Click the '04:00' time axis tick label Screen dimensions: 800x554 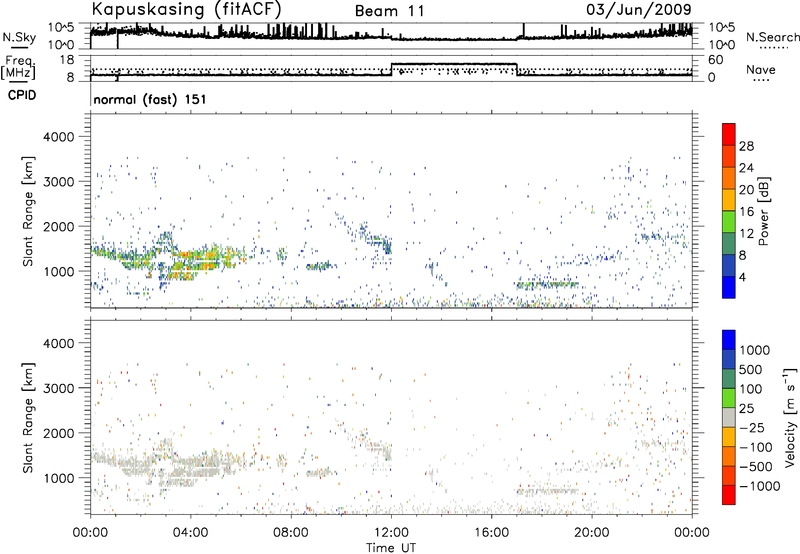pos(190,533)
